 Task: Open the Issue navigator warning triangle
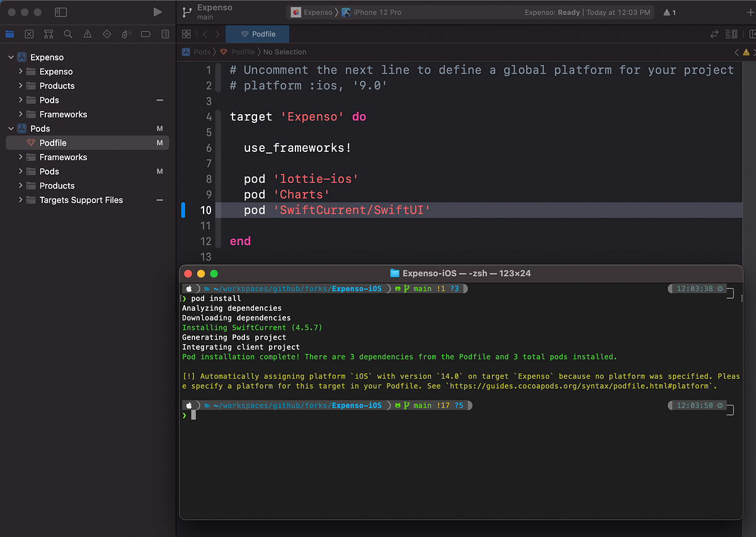[x=88, y=34]
